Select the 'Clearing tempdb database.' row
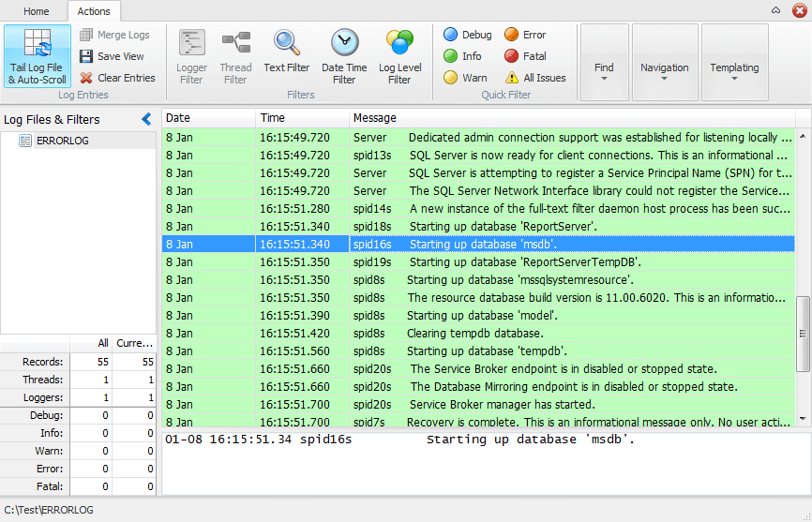Viewport: 812px width, 522px height. (478, 334)
